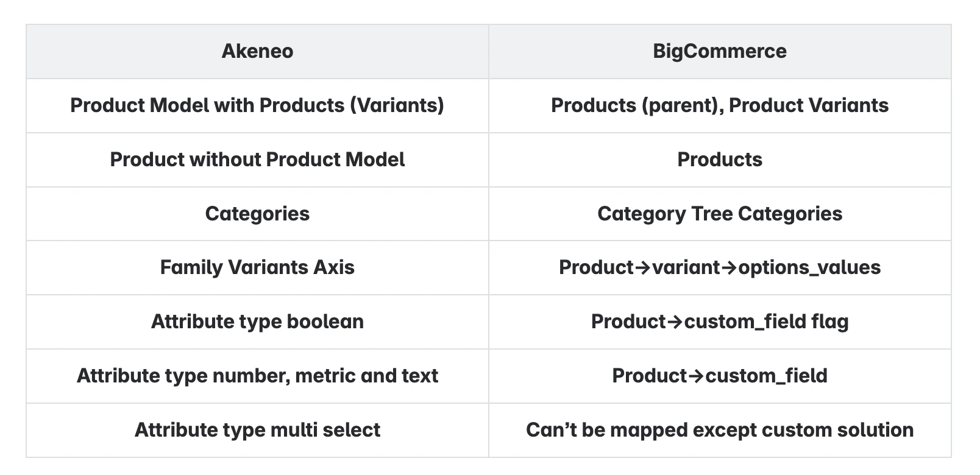This screenshot has width=980, height=475.
Task: Select the 'Products (parent), Product Variants' cell
Action: pyautogui.click(x=720, y=105)
